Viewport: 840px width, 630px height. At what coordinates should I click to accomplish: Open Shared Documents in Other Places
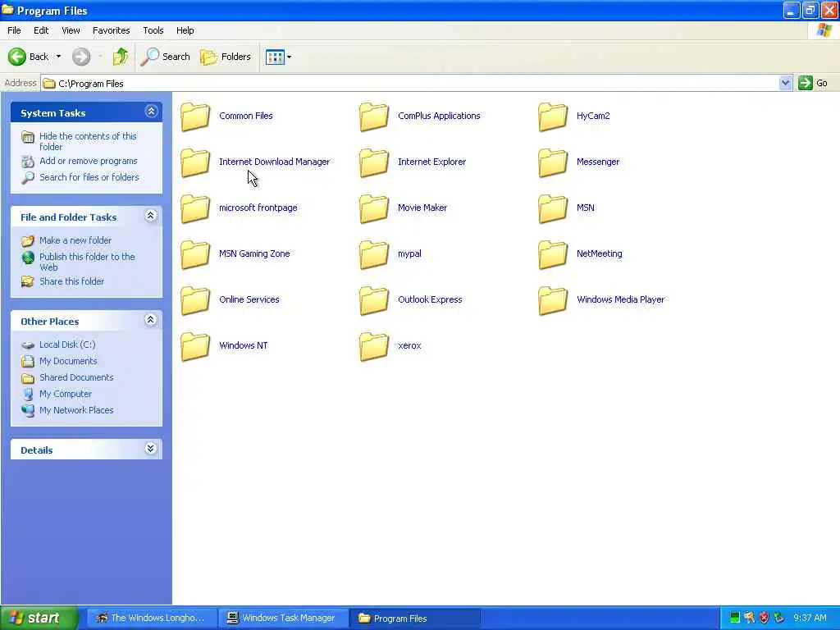point(76,377)
